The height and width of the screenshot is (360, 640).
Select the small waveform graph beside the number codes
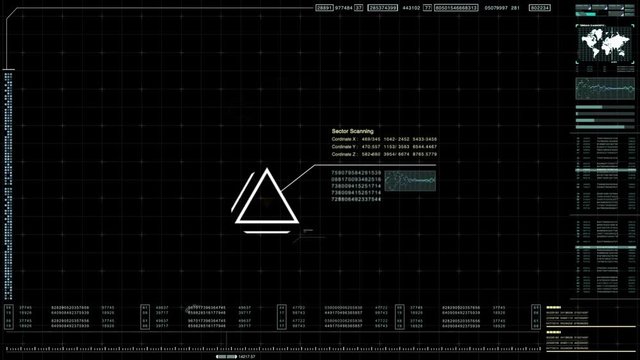(x=410, y=181)
